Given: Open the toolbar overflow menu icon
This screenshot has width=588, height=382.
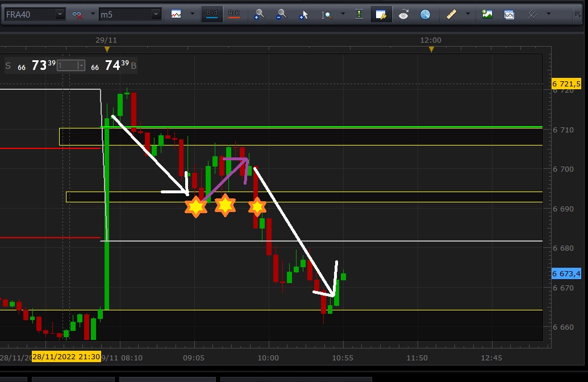Looking at the screenshot, I should pyautogui.click(x=578, y=14).
